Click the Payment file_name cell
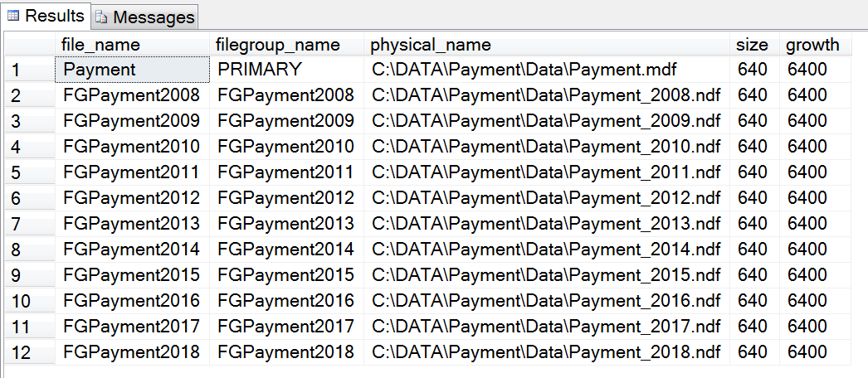This screenshot has width=868, height=378. pos(100,70)
